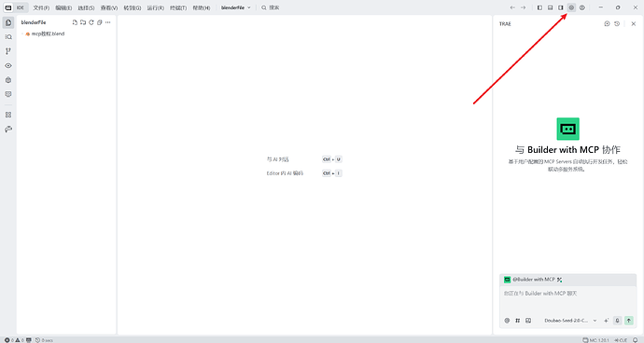Click the Builder with MCP green logo
The image size is (644, 343).
coord(568,129)
